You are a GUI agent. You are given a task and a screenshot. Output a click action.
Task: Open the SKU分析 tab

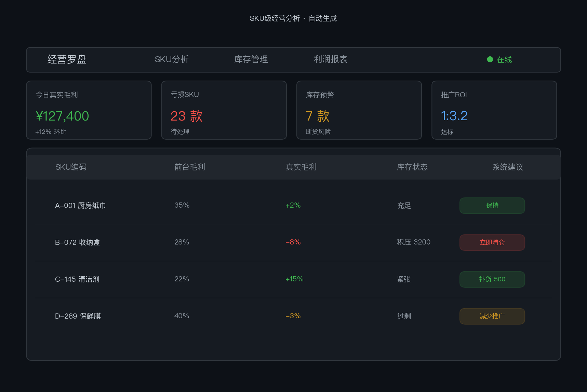point(172,59)
